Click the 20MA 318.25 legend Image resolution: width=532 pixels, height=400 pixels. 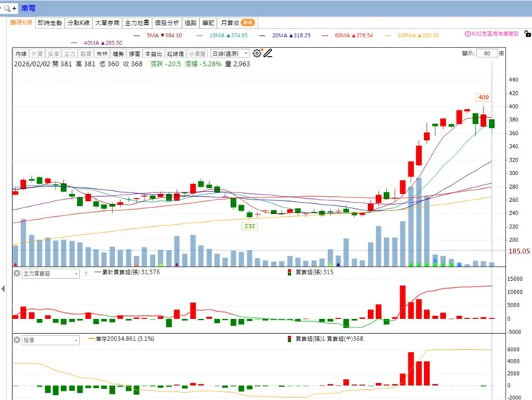(x=285, y=35)
